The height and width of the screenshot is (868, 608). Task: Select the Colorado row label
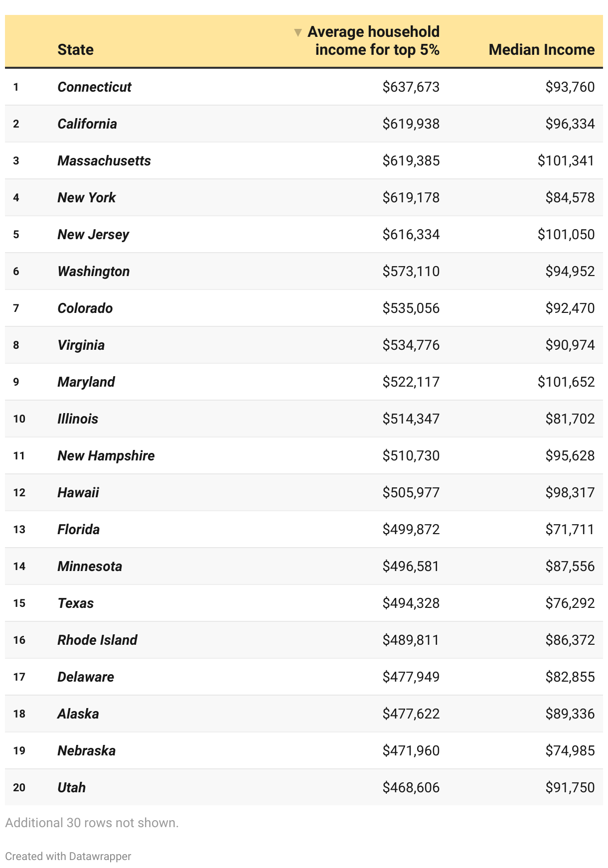[x=85, y=308]
